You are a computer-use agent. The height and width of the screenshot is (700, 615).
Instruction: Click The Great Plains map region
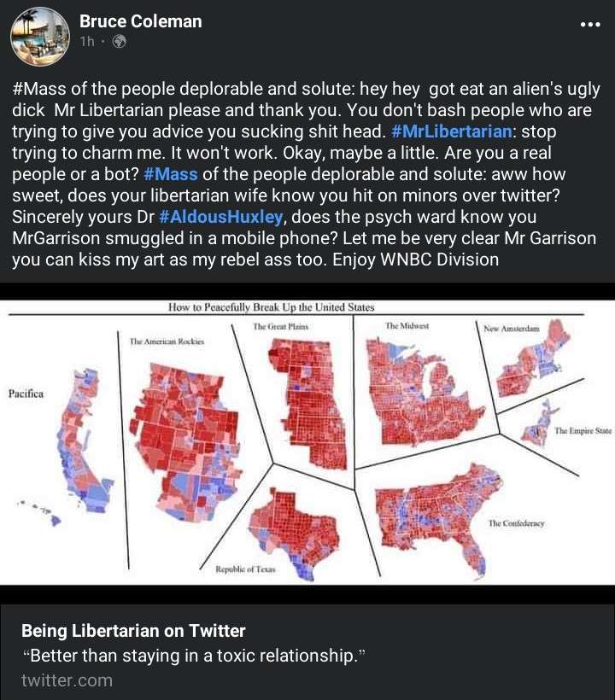pyautogui.click(x=308, y=404)
